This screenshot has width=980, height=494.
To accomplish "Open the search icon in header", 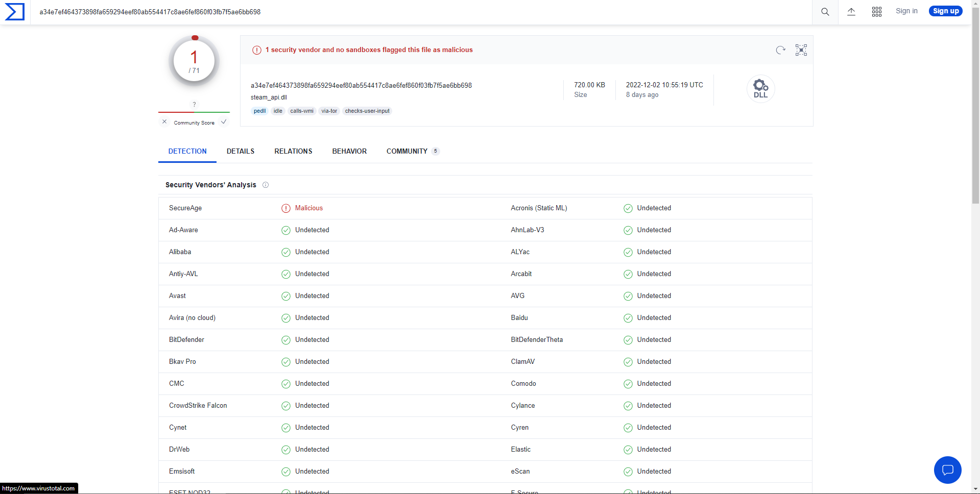I will 825,12.
